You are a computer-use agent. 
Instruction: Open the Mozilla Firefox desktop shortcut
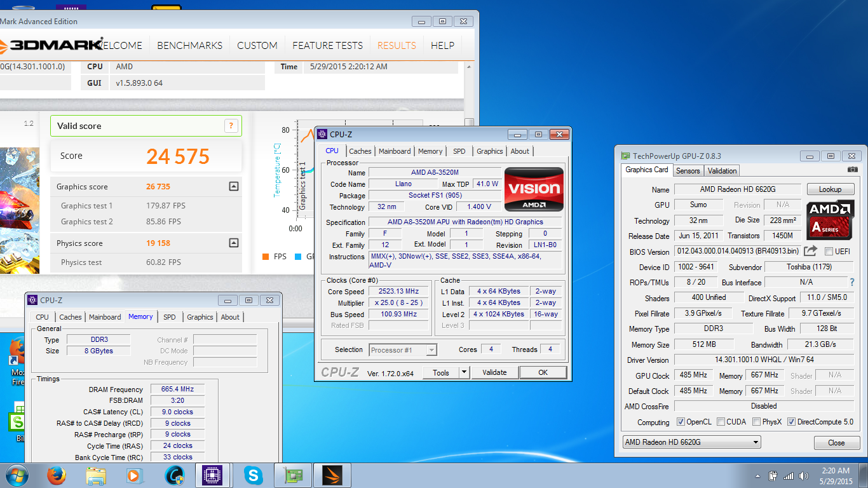(17, 361)
